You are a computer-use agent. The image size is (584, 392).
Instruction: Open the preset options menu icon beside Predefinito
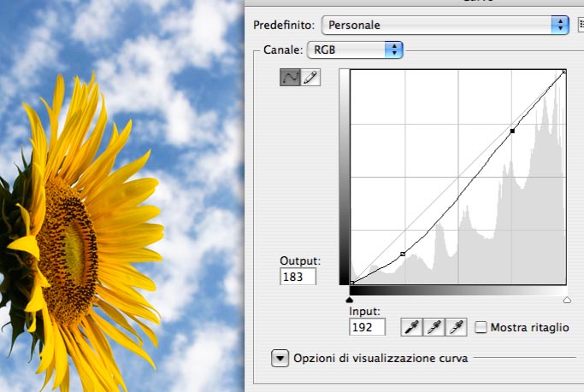(x=581, y=25)
